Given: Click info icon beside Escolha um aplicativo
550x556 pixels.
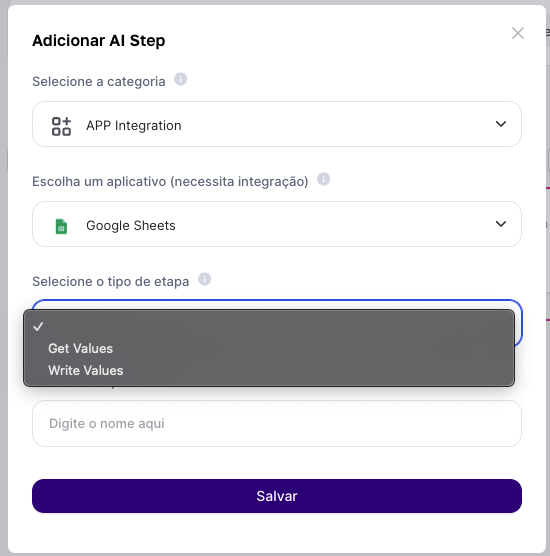Looking at the screenshot, I should [323, 179].
